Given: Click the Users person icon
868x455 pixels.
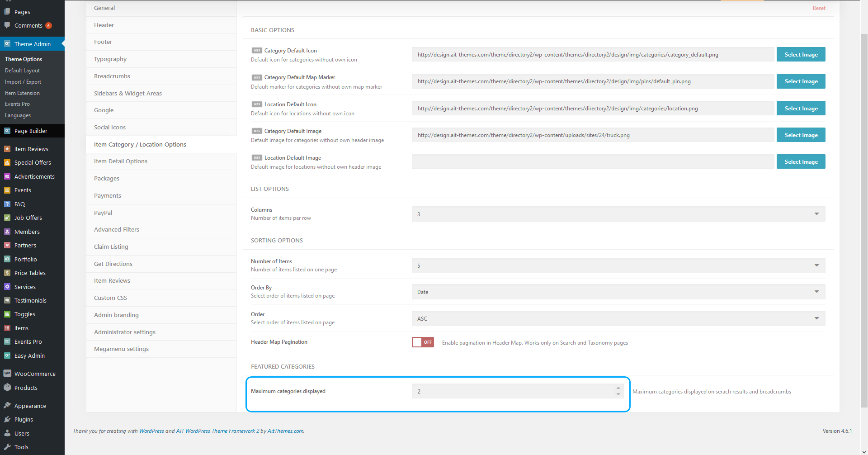Looking at the screenshot, I should pos(7,433).
